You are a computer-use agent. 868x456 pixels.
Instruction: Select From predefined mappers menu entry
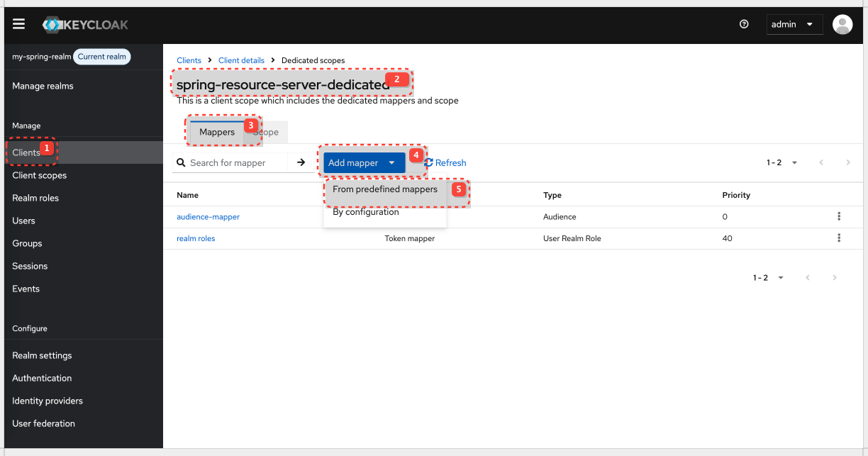pyautogui.click(x=384, y=189)
